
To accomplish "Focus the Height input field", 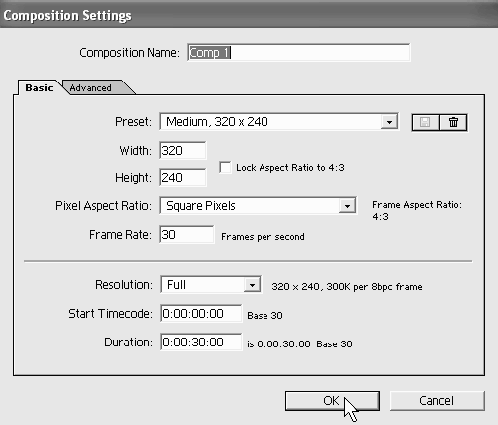I will point(183,178).
